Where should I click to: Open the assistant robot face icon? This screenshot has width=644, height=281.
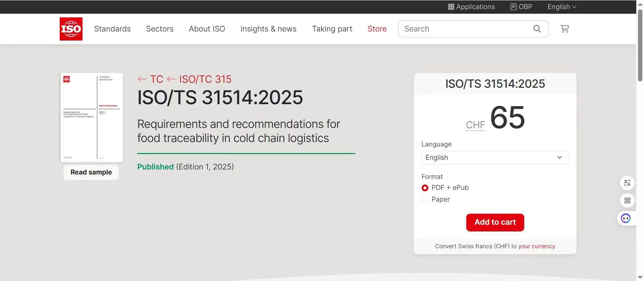[626, 218]
